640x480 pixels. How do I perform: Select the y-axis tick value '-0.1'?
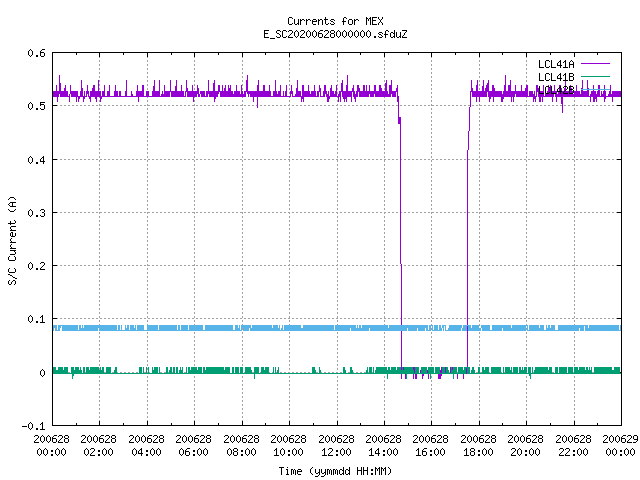tap(33, 426)
